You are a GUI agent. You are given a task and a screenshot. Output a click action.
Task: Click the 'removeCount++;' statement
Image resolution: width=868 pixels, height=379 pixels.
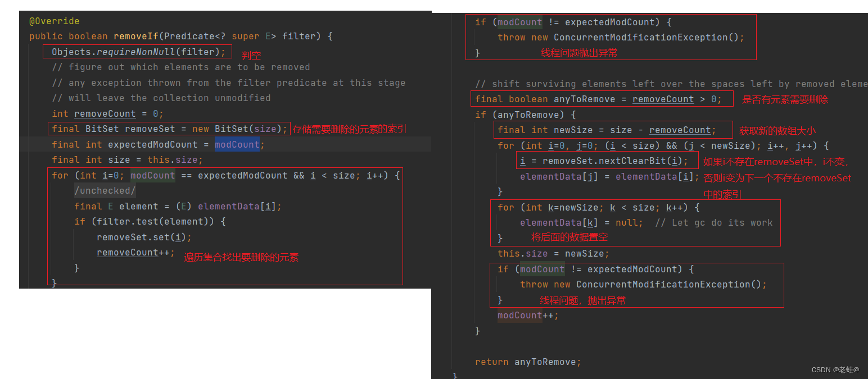(x=135, y=253)
